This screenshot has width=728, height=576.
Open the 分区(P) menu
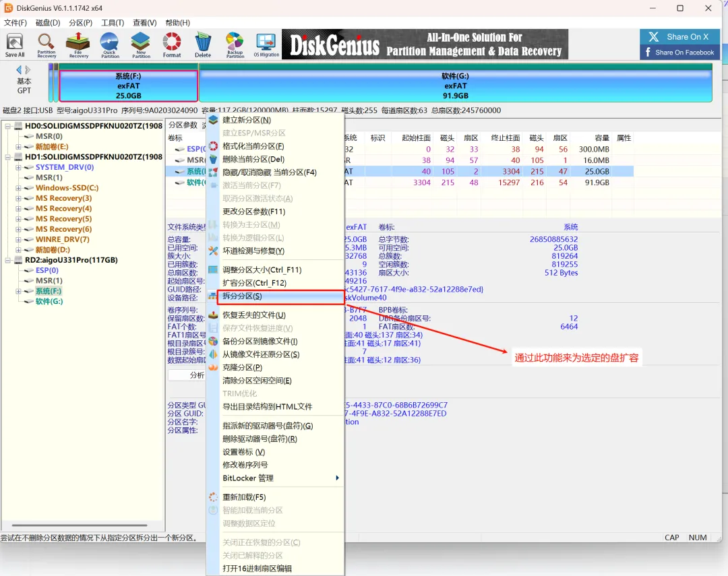pos(80,23)
